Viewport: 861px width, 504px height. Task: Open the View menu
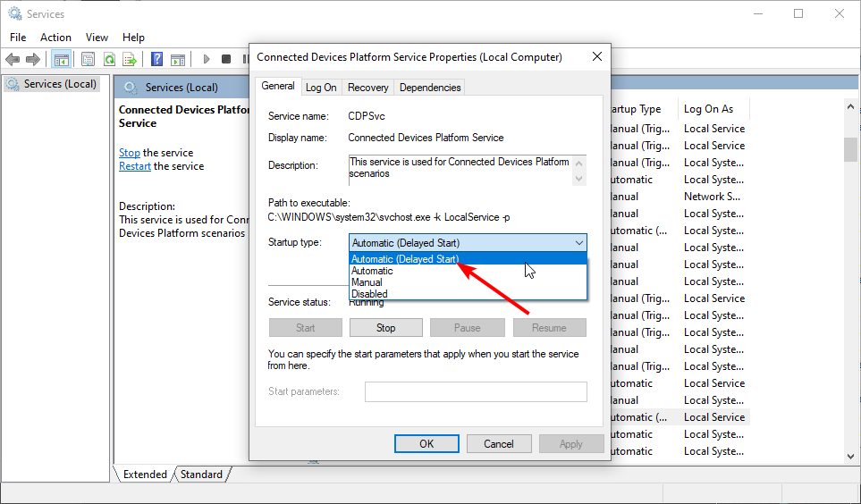97,38
